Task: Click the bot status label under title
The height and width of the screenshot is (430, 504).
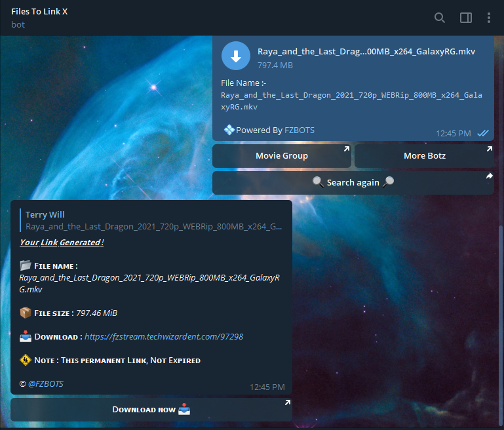Action: (x=18, y=25)
